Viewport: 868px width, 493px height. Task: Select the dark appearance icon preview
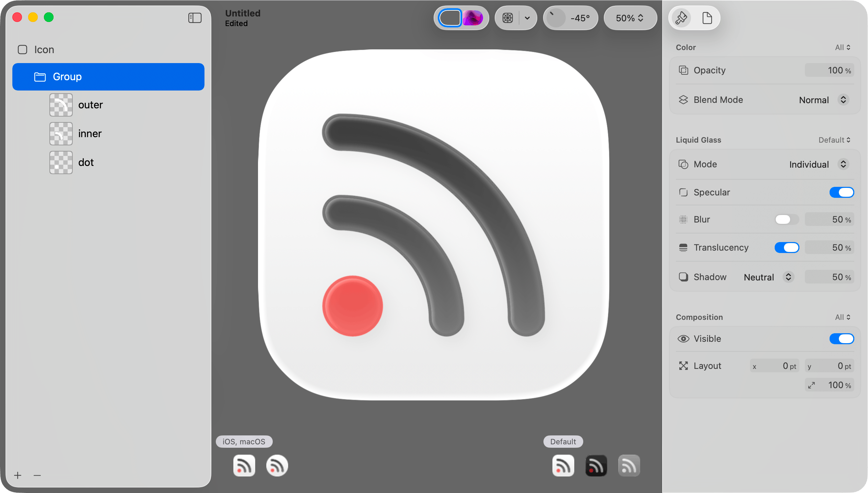pyautogui.click(x=596, y=465)
